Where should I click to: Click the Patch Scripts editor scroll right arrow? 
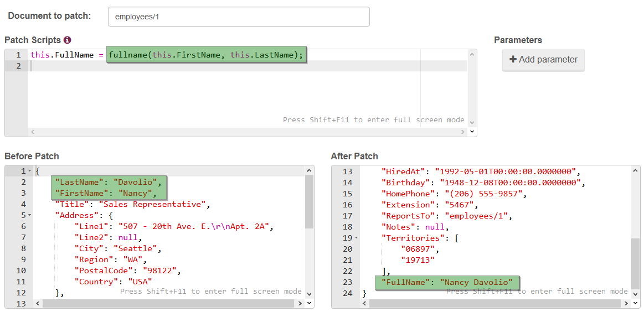click(463, 132)
